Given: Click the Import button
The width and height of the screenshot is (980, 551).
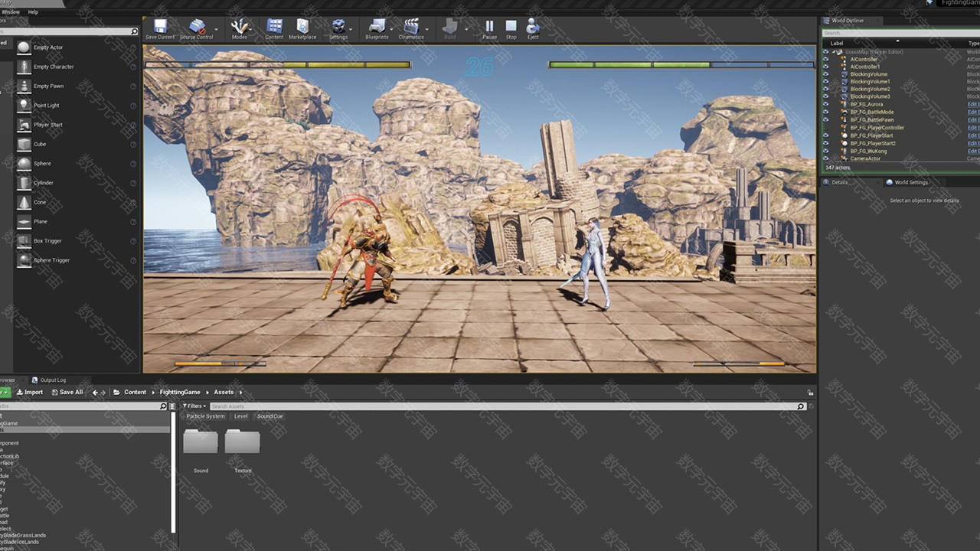Looking at the screenshot, I should click(x=29, y=392).
